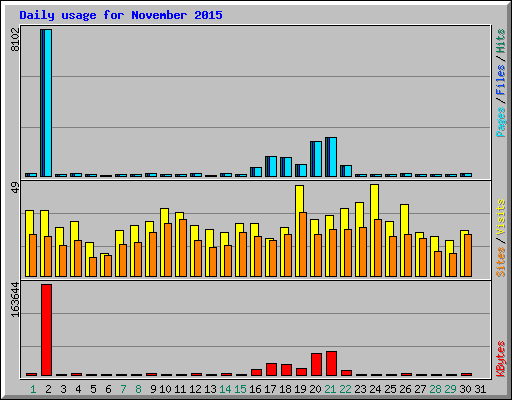Image resolution: width=512 pixels, height=400 pixels.
Task: Select the cyan hits bar for day 17
Action: click(271, 166)
